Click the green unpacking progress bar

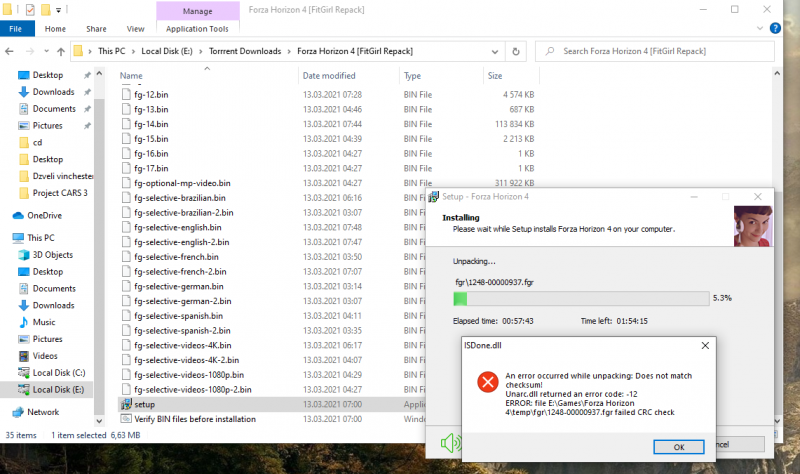tap(580, 298)
